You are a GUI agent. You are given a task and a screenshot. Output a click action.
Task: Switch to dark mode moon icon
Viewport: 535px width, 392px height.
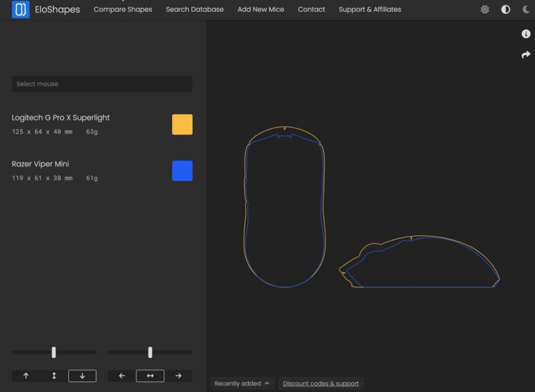pos(526,10)
